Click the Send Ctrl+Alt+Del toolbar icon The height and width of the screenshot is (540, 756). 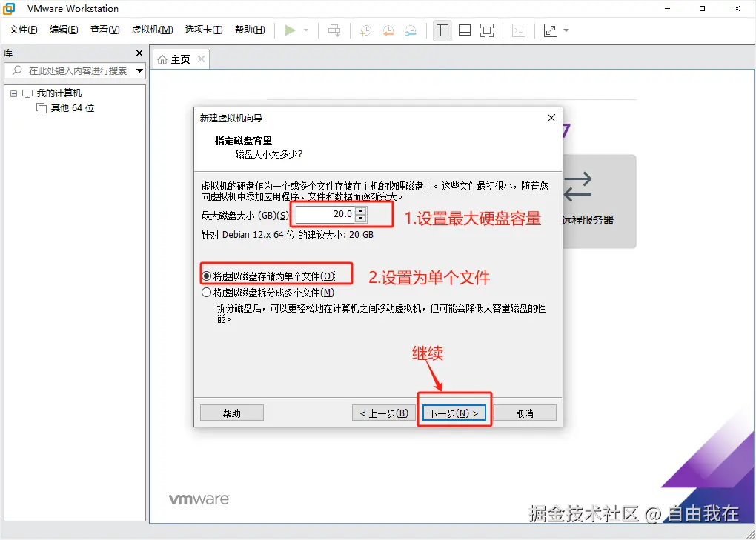[x=334, y=30]
